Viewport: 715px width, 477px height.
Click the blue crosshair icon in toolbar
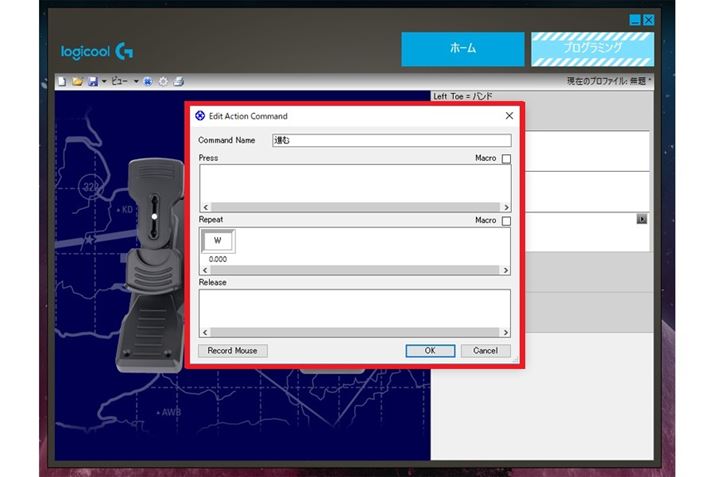(147, 81)
